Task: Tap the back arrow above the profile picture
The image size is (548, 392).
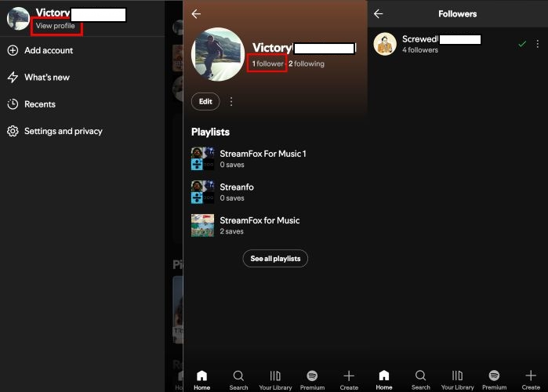Action: pyautogui.click(x=196, y=14)
